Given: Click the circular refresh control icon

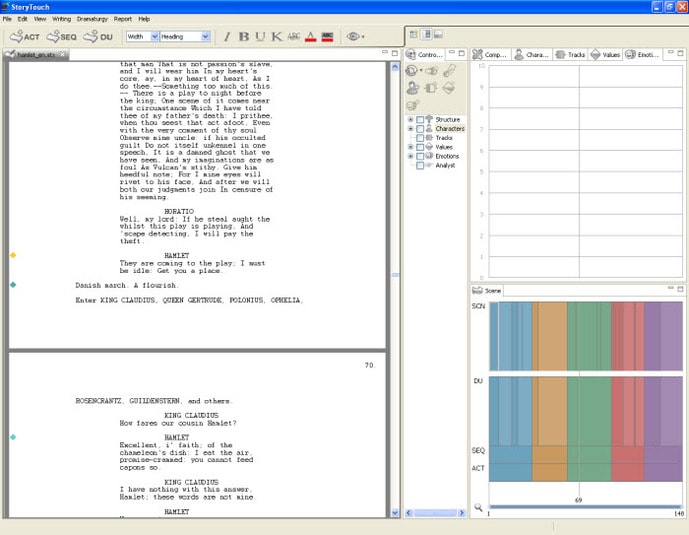Looking at the screenshot, I should [411, 71].
